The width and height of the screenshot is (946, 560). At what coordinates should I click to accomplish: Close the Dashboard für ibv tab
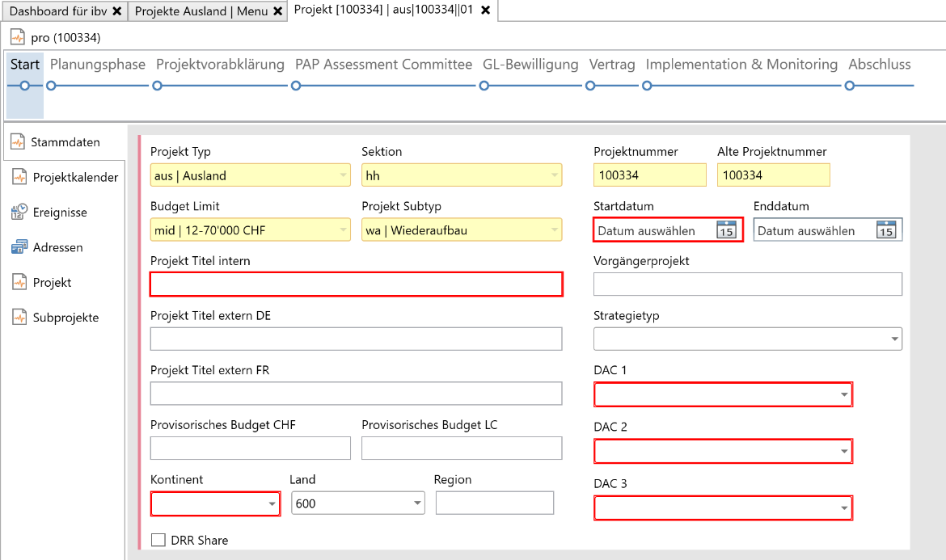click(117, 11)
